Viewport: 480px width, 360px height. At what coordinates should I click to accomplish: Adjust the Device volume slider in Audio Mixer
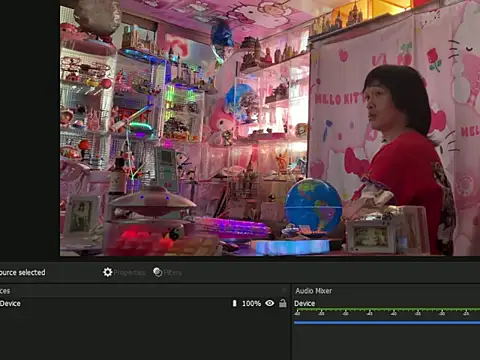coord(387,322)
